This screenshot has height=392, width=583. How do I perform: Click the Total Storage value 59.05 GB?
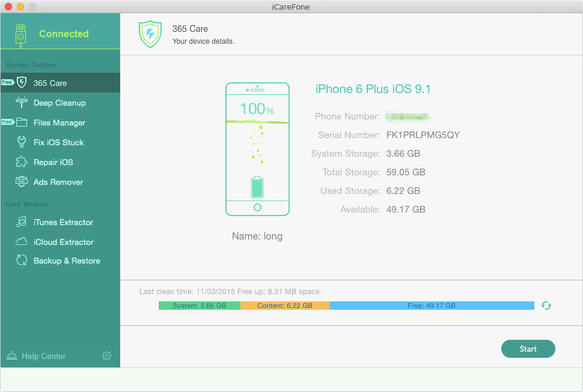point(406,172)
